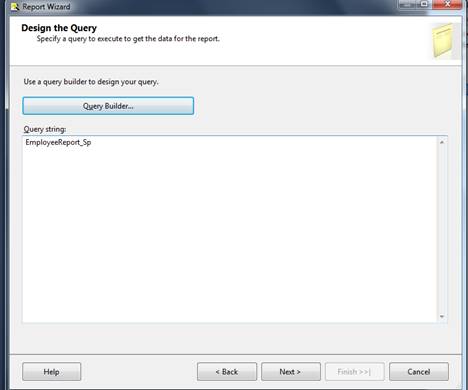The height and width of the screenshot is (390, 468).
Task: Click the query box scrollbar up arrow
Action: coord(442,142)
